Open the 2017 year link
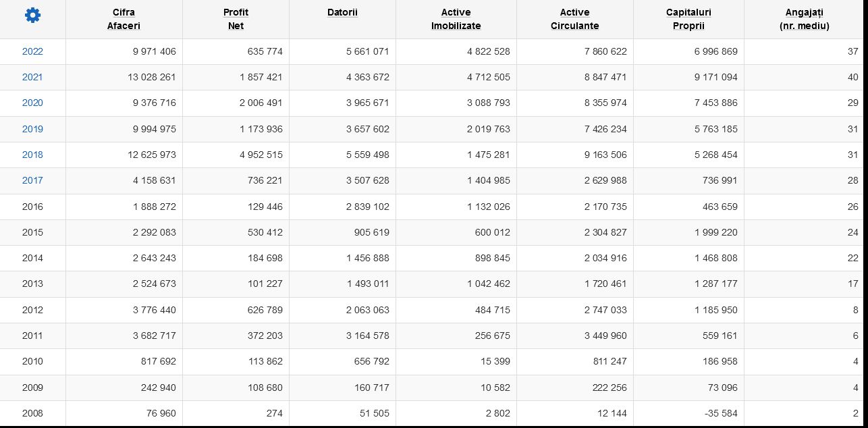Screen dimensions: 868x428 (x=32, y=180)
